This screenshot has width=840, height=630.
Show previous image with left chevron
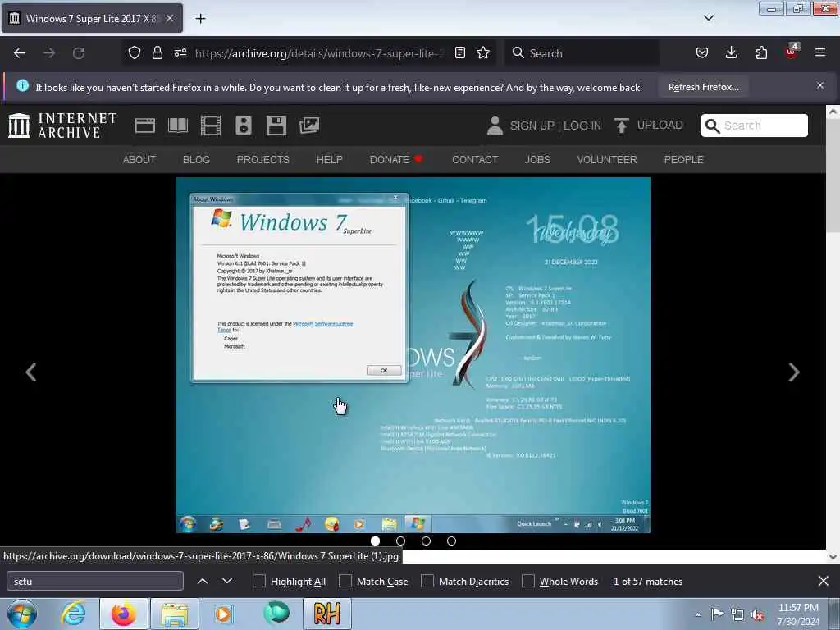(x=31, y=372)
